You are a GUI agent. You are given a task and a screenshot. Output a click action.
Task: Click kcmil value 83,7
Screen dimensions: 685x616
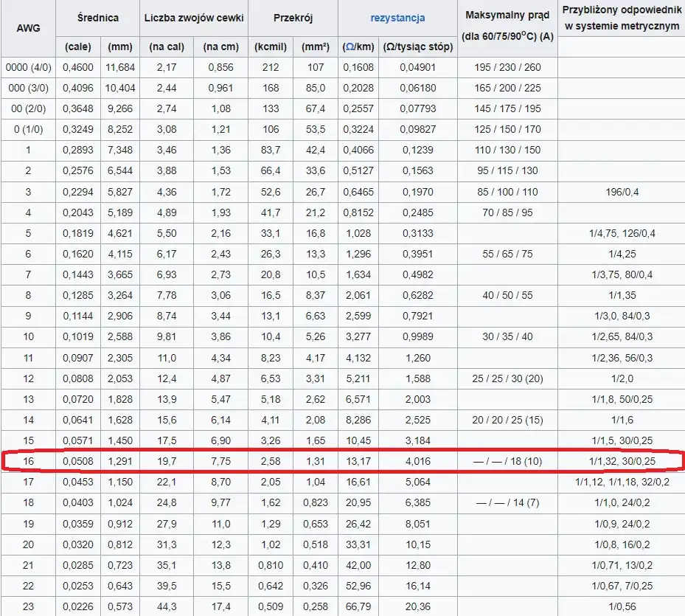pyautogui.click(x=271, y=150)
